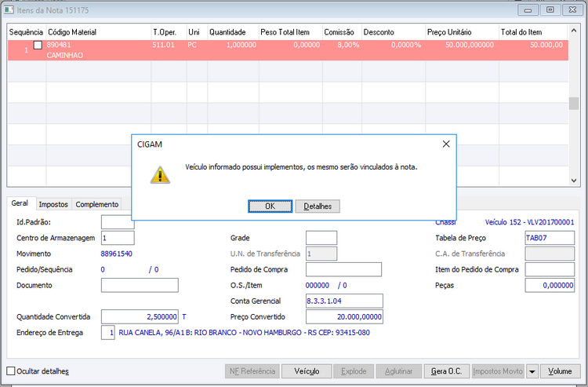
Task: Click the Centro de Armazenagem field
Action: pos(118,238)
